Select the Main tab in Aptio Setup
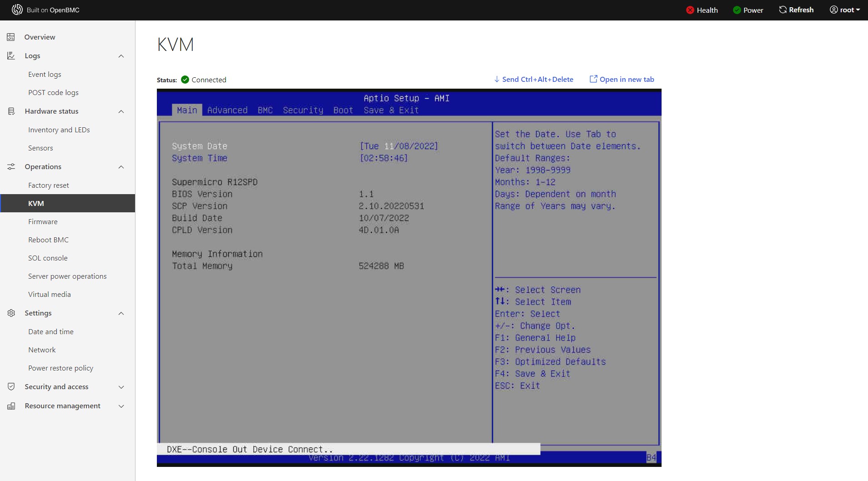Viewport: 868px width, 481px height. [x=187, y=110]
